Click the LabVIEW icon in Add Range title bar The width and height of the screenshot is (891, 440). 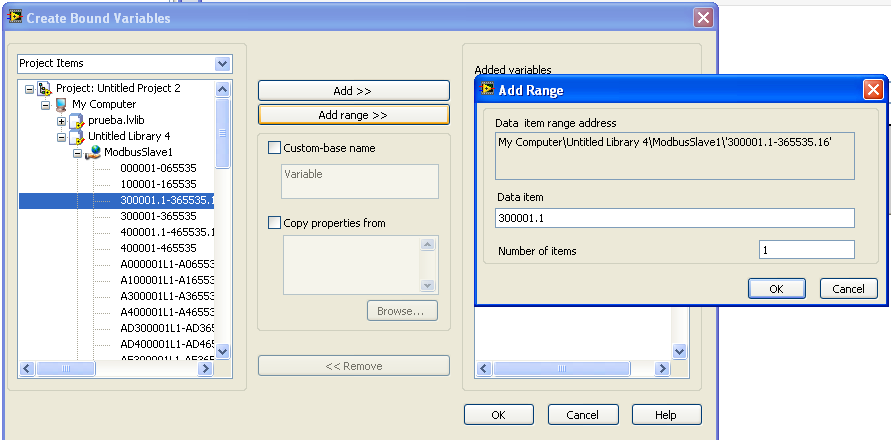click(x=487, y=90)
